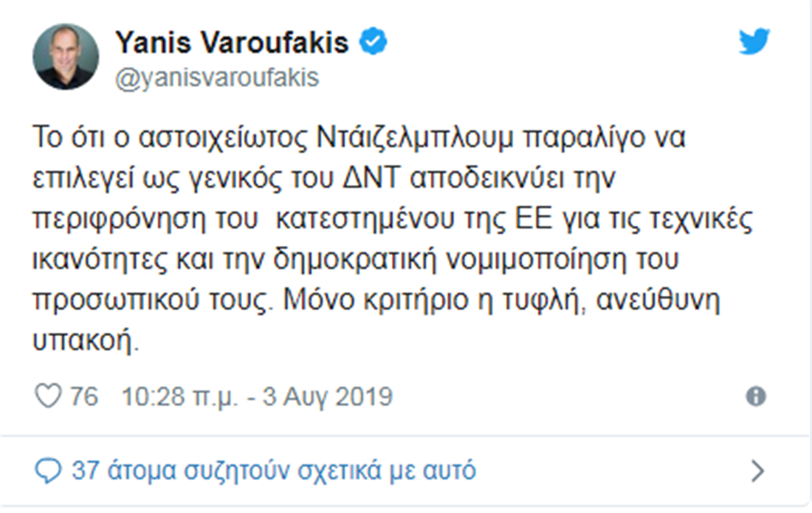Click the final word "υπακοή"
Screen dimensions: 812x513
pos(86,342)
